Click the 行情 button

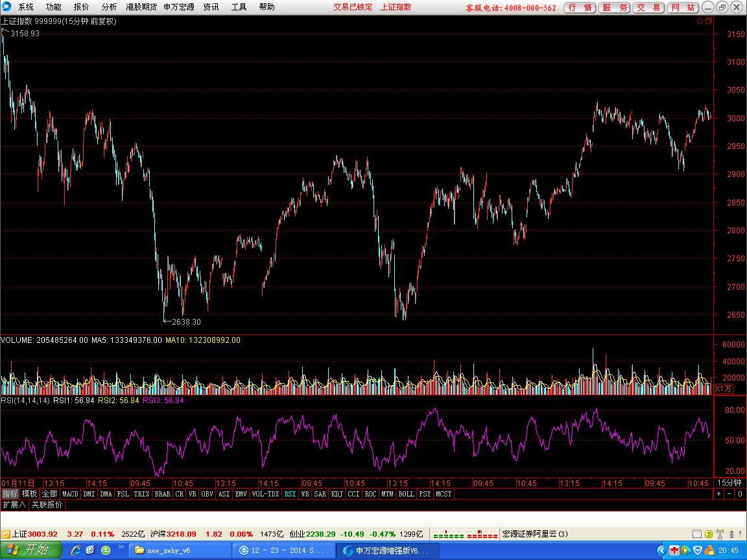580,8
